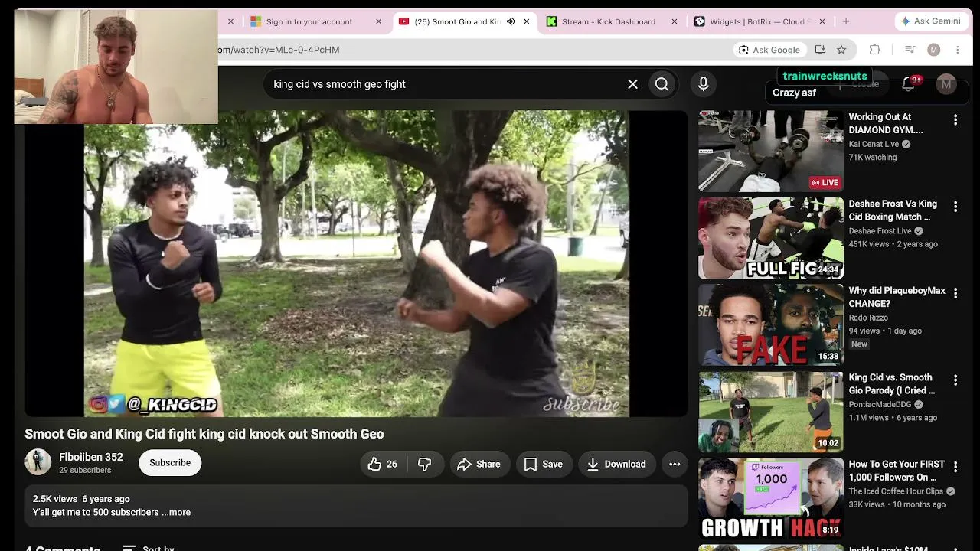Open 'How To Get Your FIRST 1,000 Followers' thumbnail

[770, 498]
